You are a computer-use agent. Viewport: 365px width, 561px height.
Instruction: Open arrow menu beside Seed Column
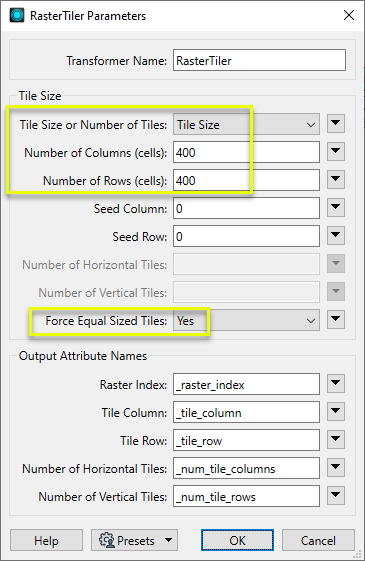click(336, 208)
